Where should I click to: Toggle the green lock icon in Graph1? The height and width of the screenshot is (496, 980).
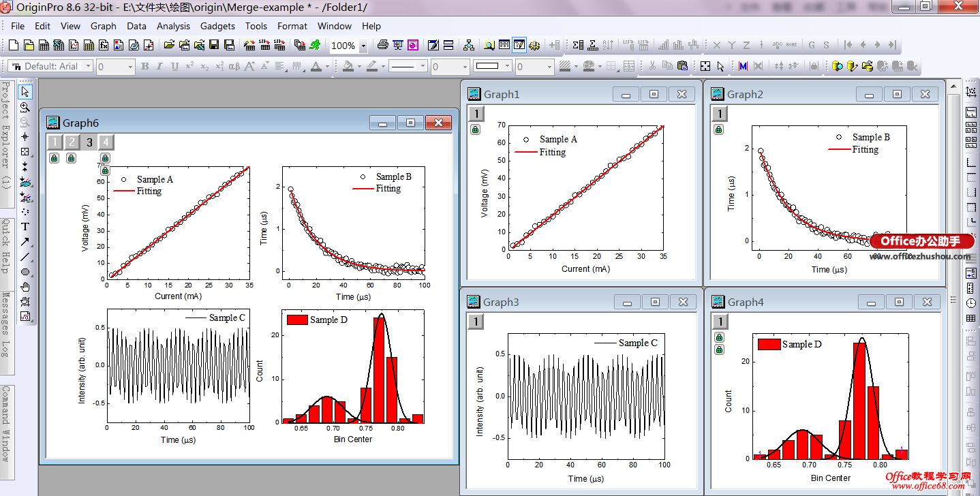click(x=475, y=129)
